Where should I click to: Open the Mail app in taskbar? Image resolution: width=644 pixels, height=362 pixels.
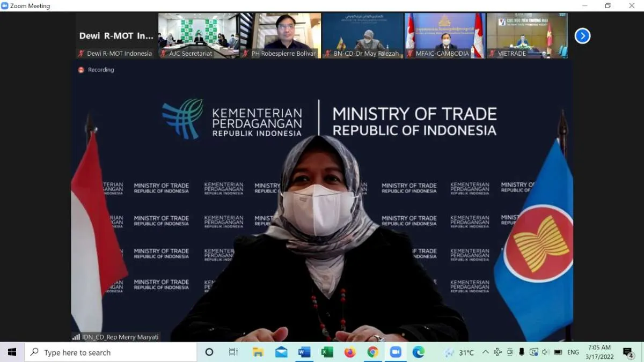click(x=281, y=352)
